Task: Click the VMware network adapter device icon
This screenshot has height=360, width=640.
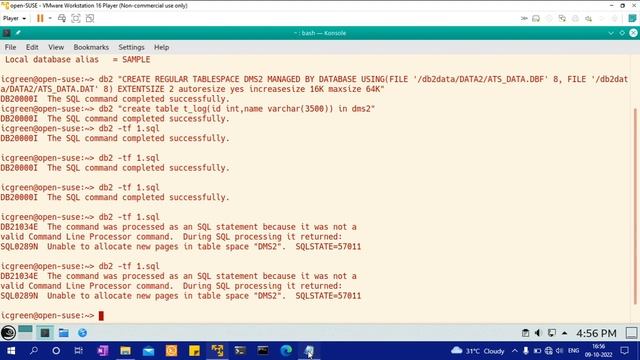Action: 562,18
